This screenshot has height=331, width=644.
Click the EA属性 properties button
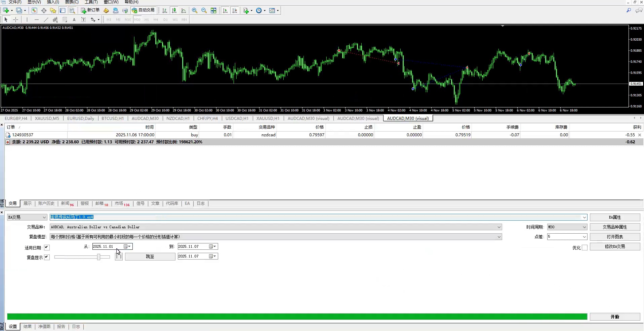(x=615, y=217)
